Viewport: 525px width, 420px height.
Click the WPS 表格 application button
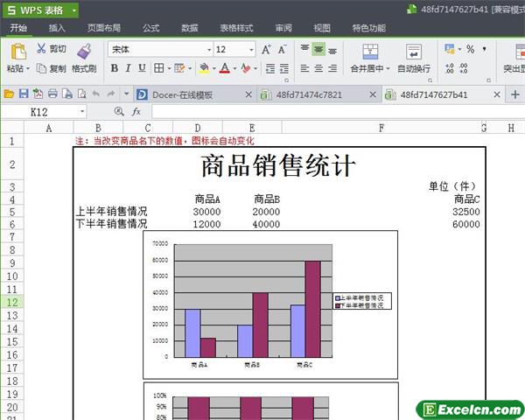[x=38, y=10]
